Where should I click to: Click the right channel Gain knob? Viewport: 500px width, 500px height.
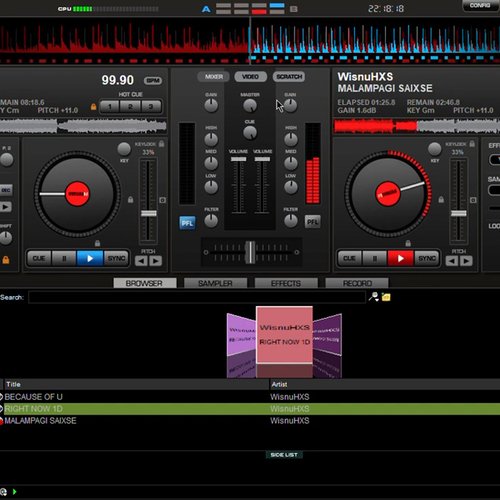(x=291, y=106)
